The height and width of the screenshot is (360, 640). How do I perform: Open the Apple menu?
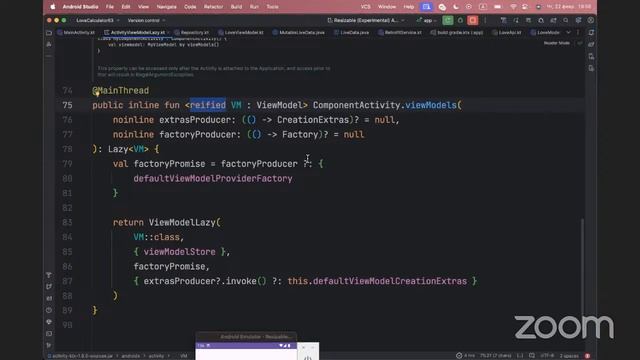click(x=53, y=7)
